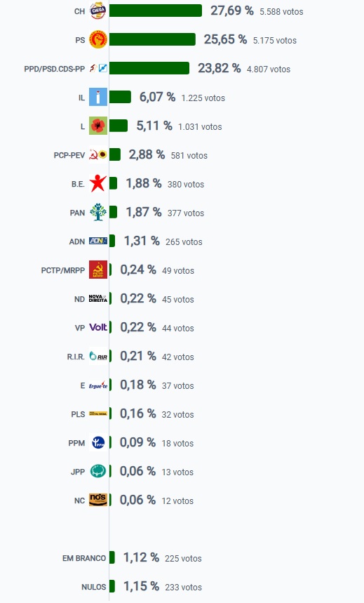This screenshot has height=603, width=364.
Task: Click the PS fist logo
Action: [x=98, y=39]
